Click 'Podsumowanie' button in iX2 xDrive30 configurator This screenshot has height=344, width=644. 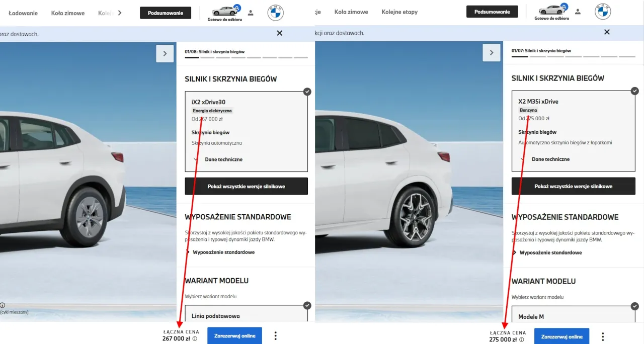coord(166,13)
